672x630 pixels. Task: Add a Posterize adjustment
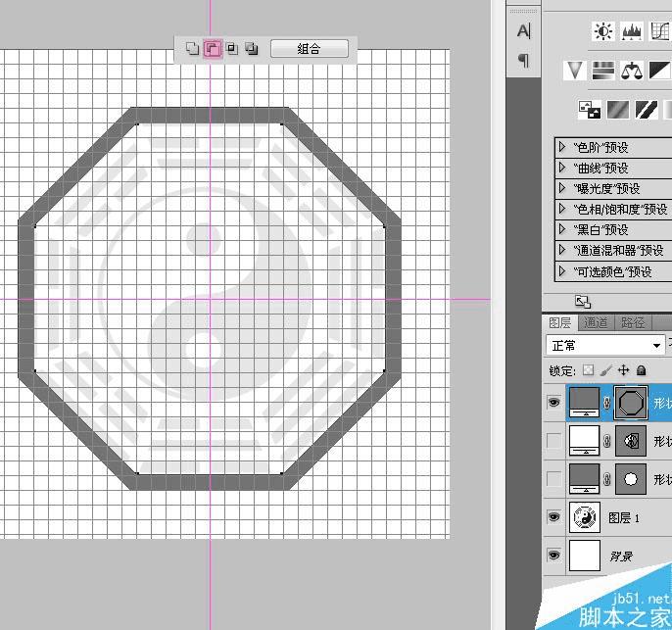(618, 110)
